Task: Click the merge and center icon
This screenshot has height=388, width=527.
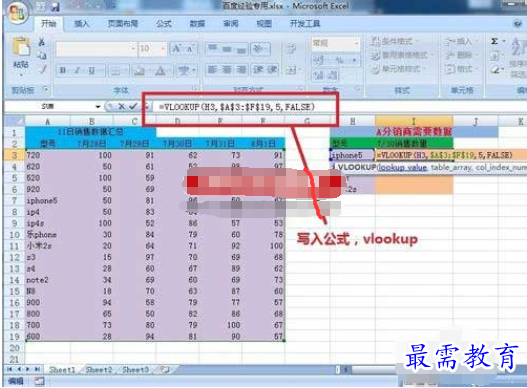Action: point(291,70)
